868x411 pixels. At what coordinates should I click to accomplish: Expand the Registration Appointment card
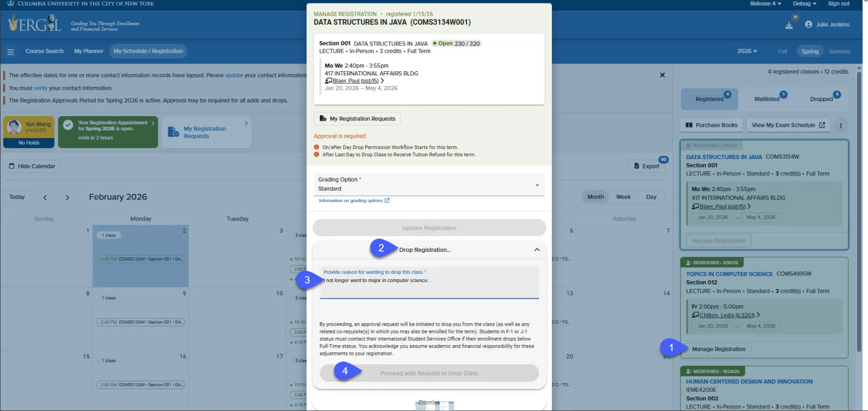[108, 132]
